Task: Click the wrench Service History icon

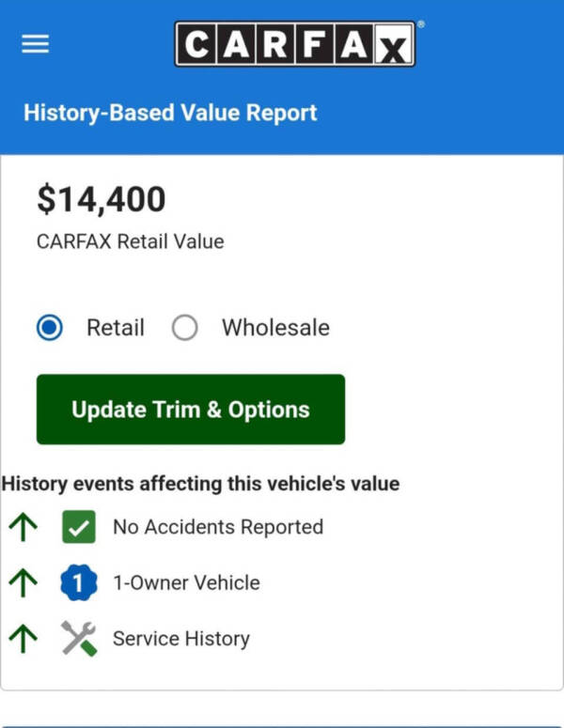Action: click(x=79, y=639)
